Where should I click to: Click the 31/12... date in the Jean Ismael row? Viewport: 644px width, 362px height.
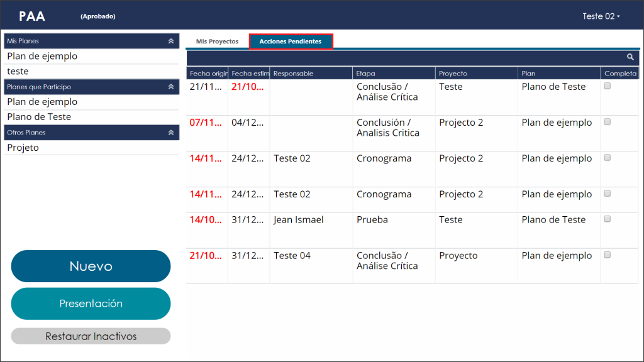(x=248, y=220)
